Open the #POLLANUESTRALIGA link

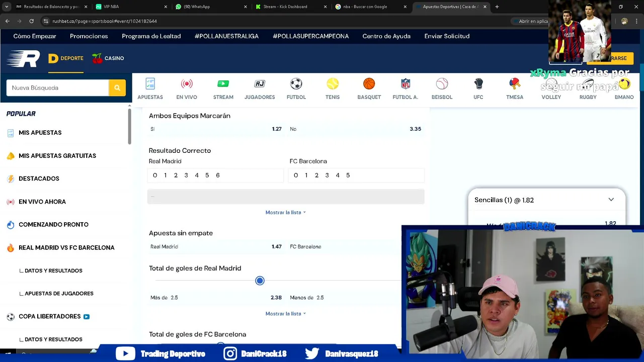click(x=226, y=36)
